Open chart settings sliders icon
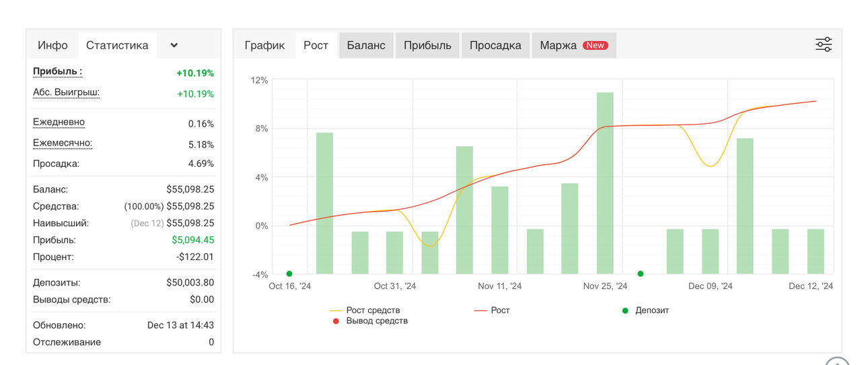The height and width of the screenshot is (365, 868). pyautogui.click(x=824, y=45)
